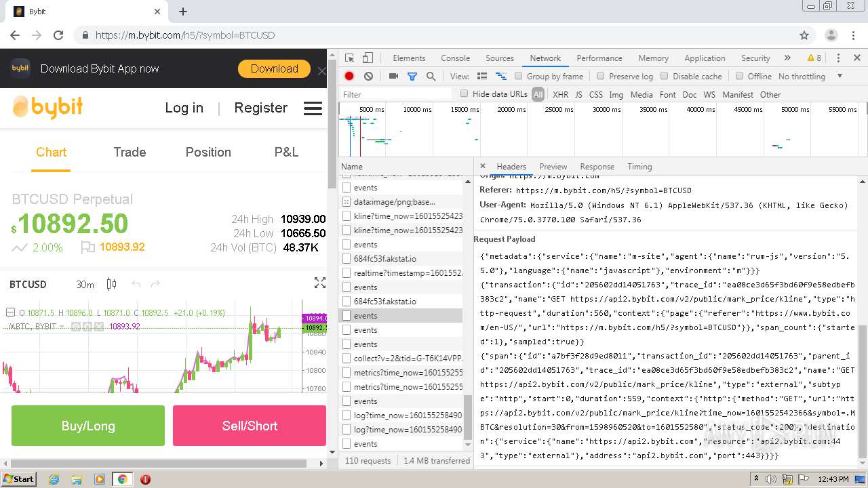Screen dimensions: 868x488
Task: Enable the Disable cache checkbox
Action: click(x=665, y=77)
